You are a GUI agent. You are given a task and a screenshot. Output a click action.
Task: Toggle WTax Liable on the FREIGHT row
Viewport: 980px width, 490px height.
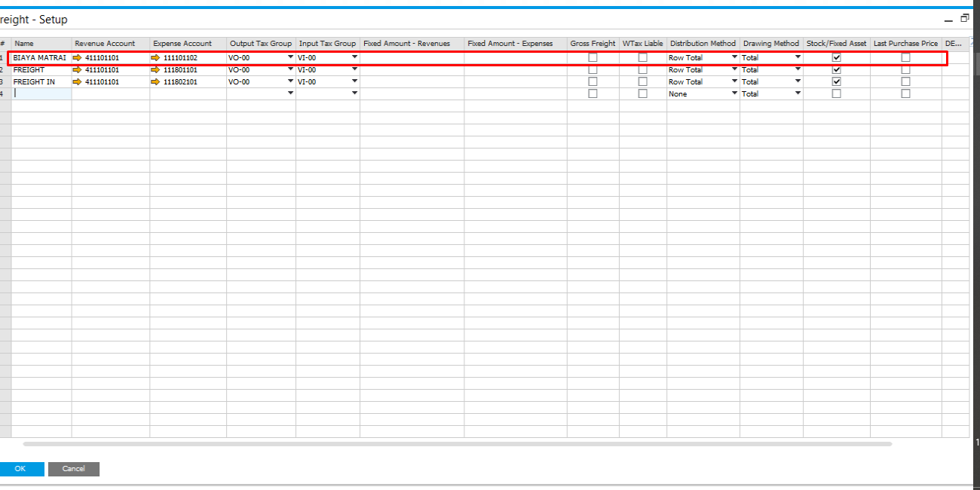(642, 69)
